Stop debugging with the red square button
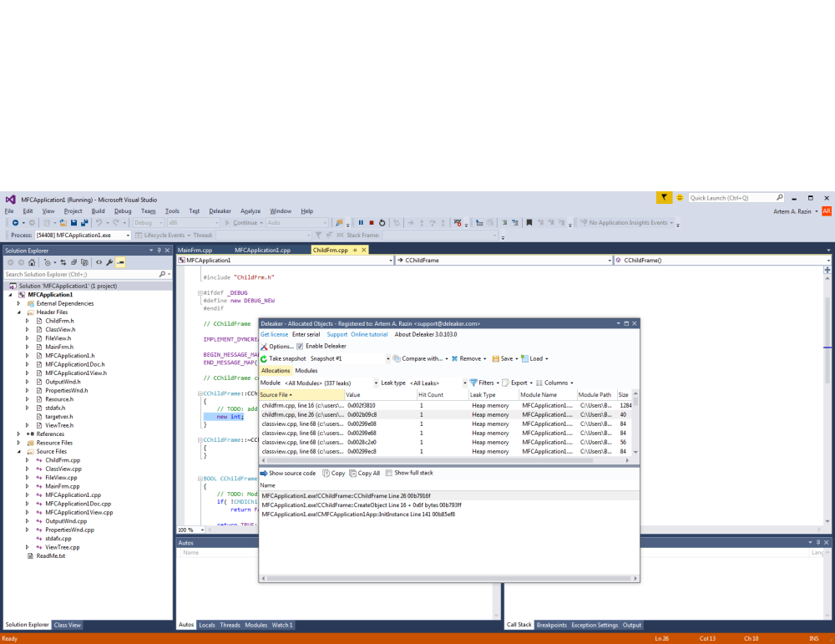 [x=371, y=223]
